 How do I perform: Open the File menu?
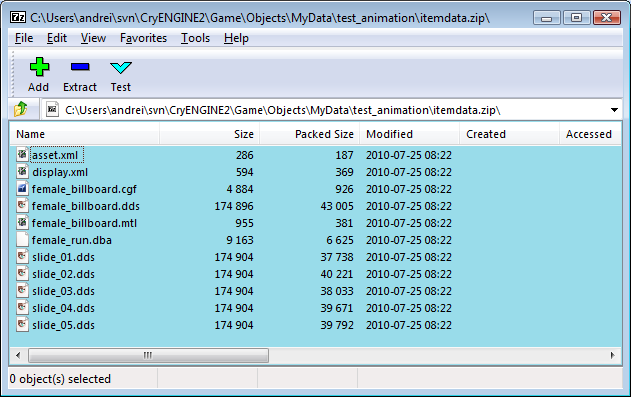pyautogui.click(x=24, y=38)
